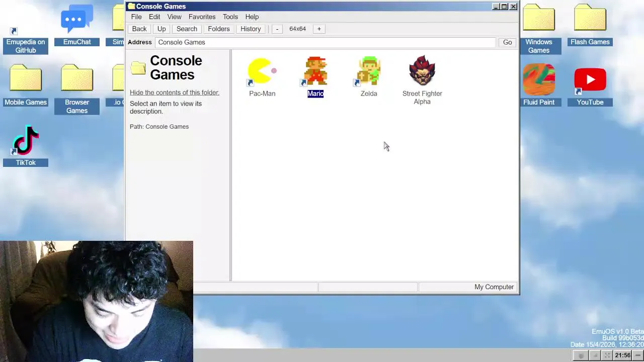Open the Edit menu
This screenshot has height=362, width=644.
[x=154, y=17]
